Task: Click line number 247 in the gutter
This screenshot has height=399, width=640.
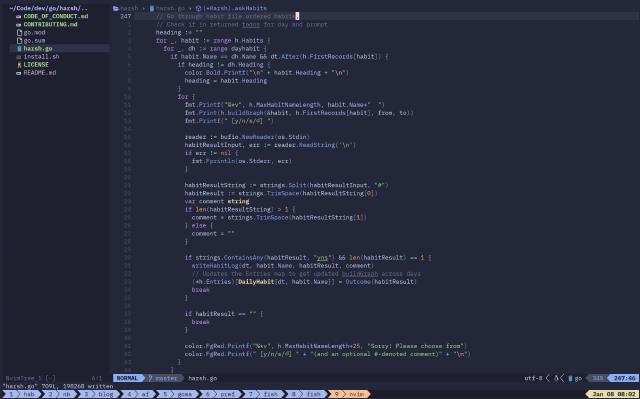Action: [126, 16]
